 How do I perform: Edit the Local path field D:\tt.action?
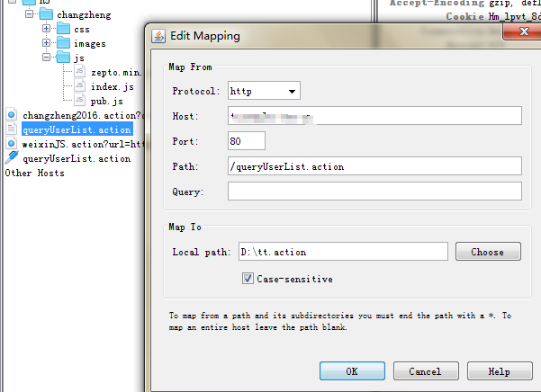pos(343,252)
